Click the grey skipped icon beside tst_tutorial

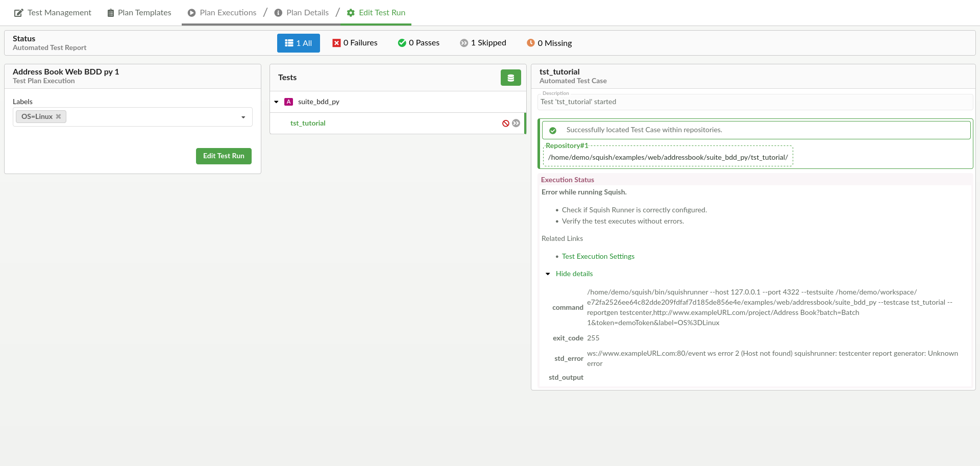click(x=516, y=124)
